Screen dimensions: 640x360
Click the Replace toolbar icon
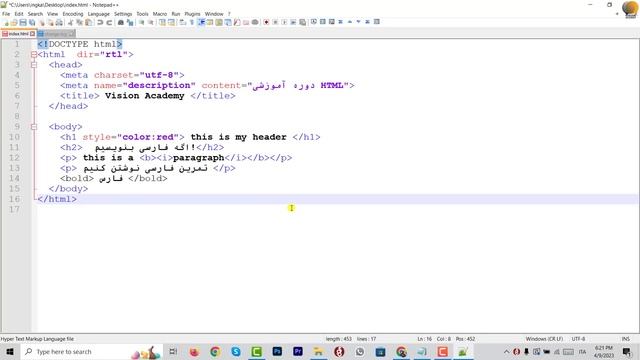click(130, 22)
